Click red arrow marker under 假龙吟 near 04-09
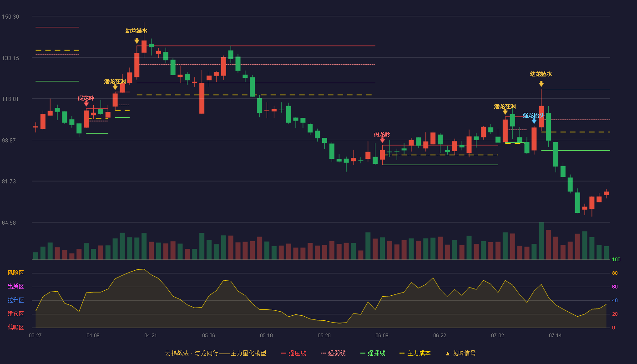Image resolution: width=637 pixels, height=364 pixels. pos(86,104)
